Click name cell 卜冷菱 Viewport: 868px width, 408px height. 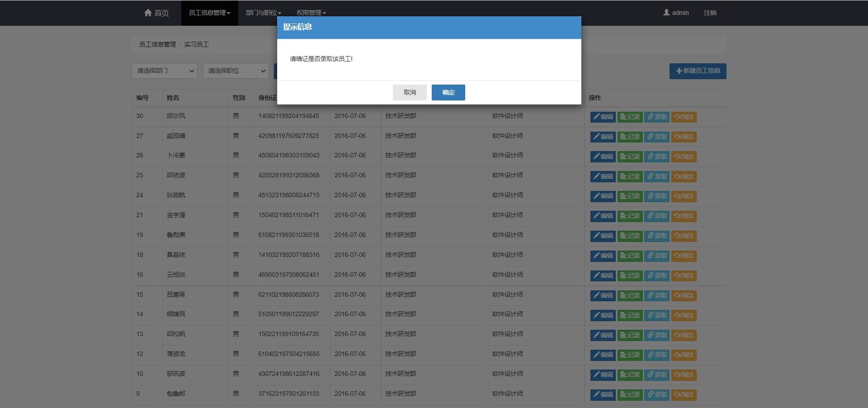(176, 155)
